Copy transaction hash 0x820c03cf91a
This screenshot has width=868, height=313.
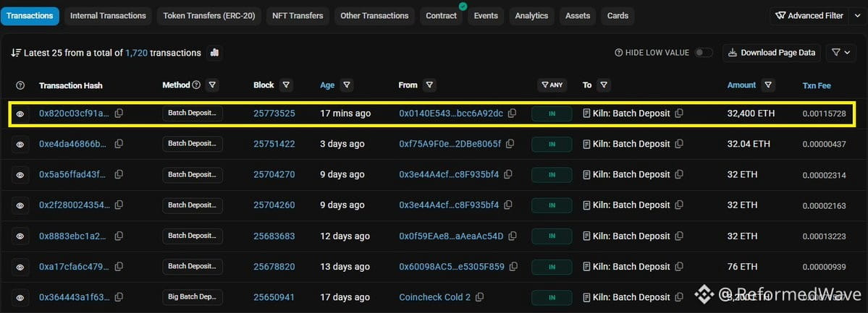[x=119, y=113]
